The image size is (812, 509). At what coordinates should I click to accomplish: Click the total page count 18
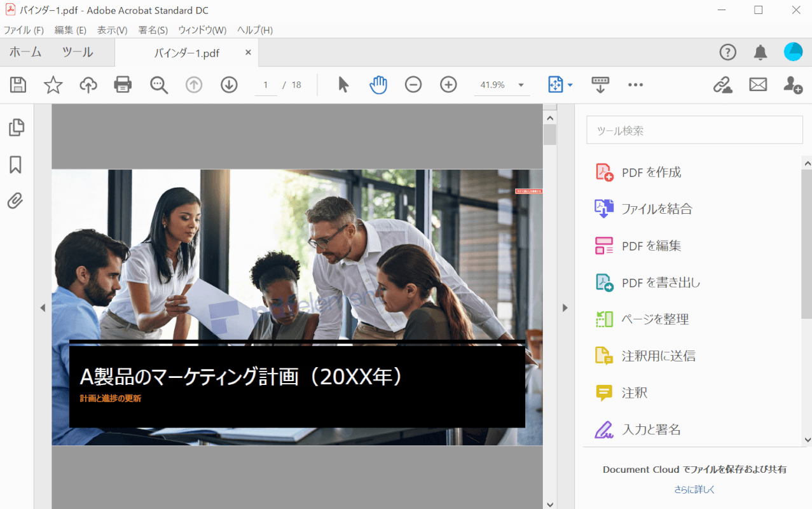(296, 85)
